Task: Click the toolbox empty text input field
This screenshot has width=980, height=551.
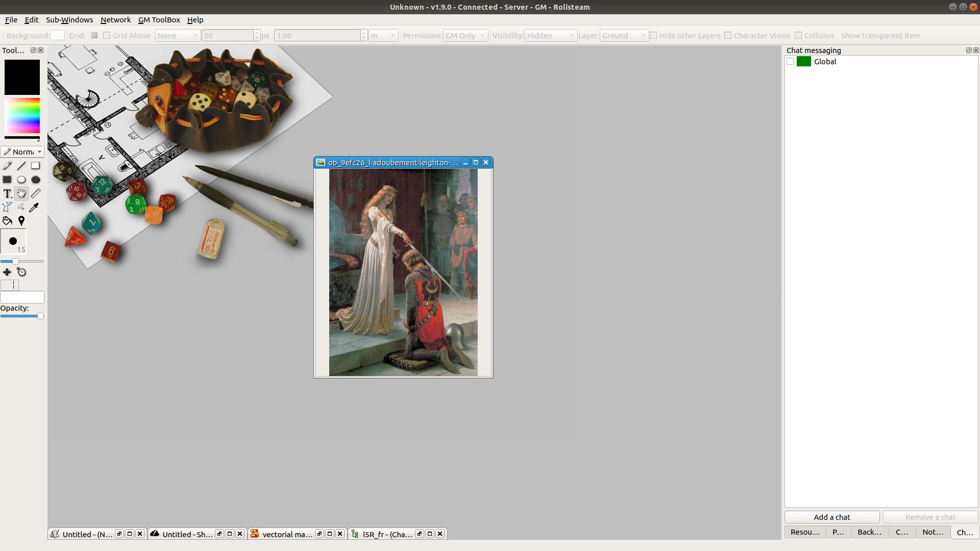Action: (x=22, y=297)
